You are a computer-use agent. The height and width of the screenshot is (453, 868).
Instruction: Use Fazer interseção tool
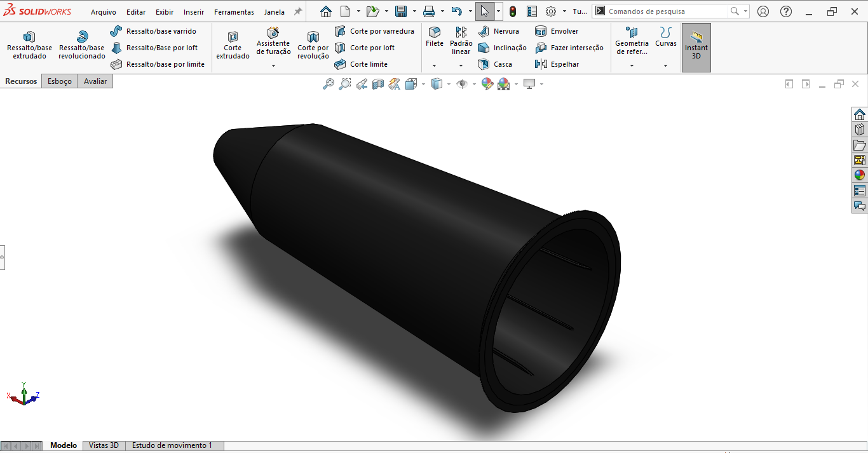click(569, 48)
